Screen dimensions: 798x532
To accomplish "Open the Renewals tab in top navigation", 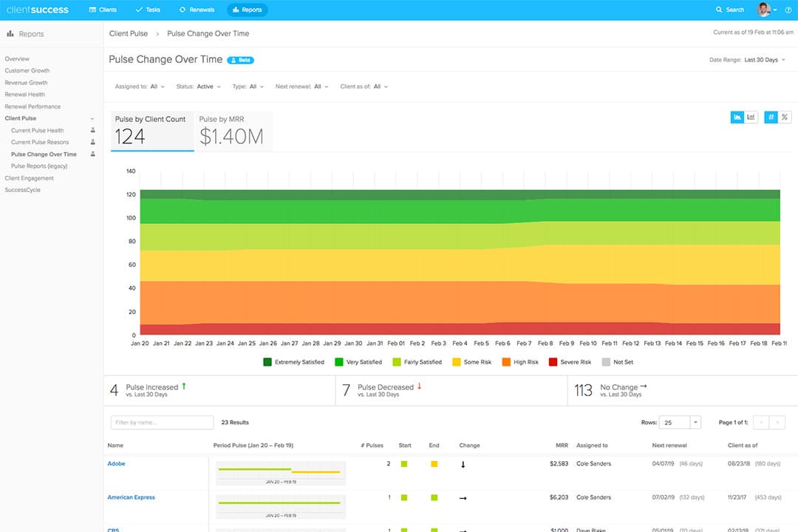I will point(197,10).
